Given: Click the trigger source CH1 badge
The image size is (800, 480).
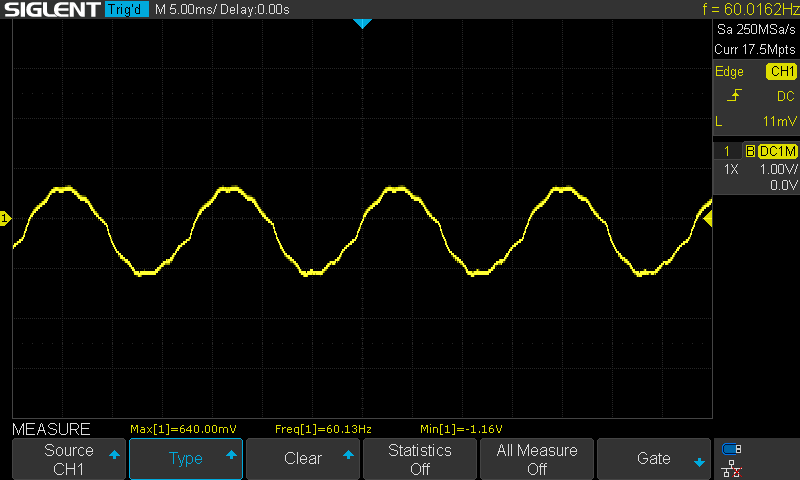Looking at the screenshot, I should click(x=781, y=72).
